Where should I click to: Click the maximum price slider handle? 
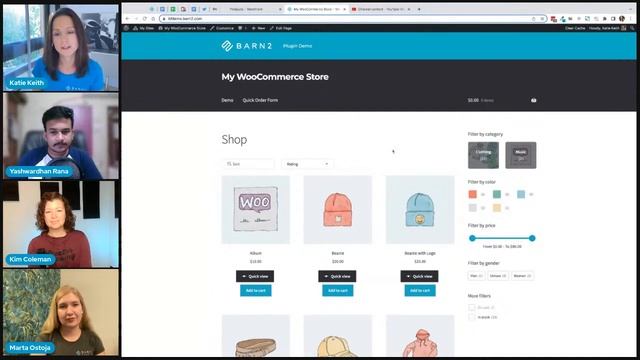532,238
